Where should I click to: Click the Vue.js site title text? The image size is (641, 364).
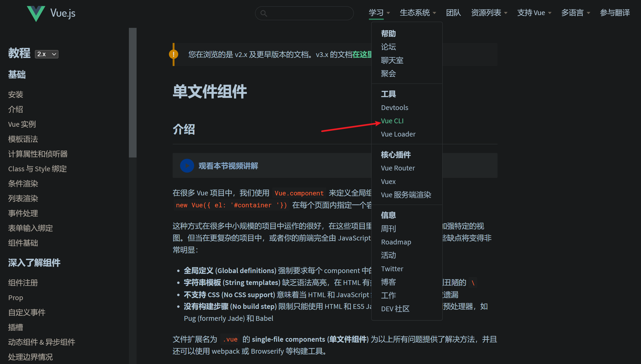coord(63,13)
